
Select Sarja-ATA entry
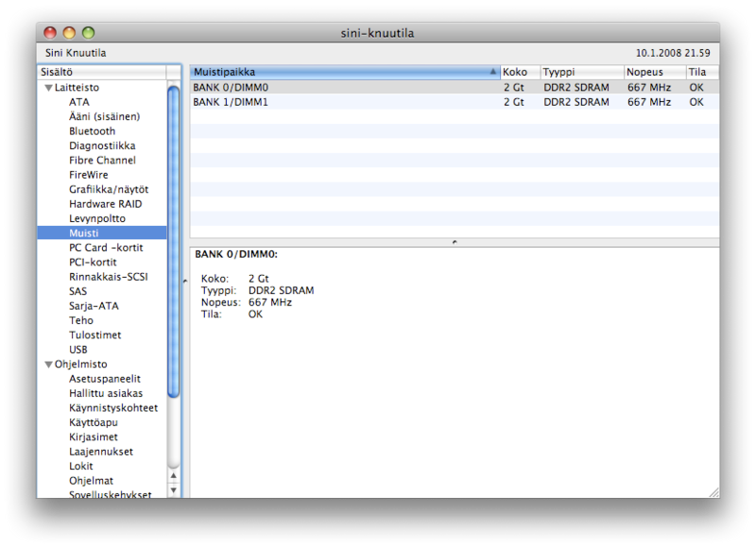94,306
